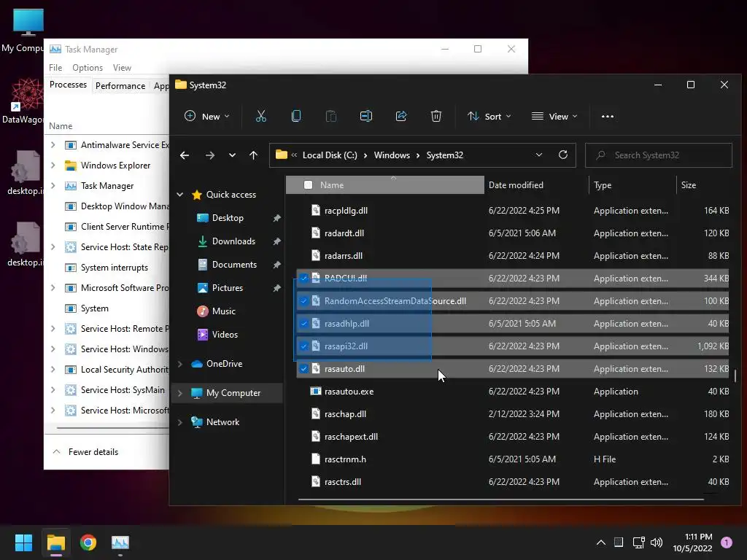Open View menu in Task Manager
Screen dimensions: 747x560
122,68
